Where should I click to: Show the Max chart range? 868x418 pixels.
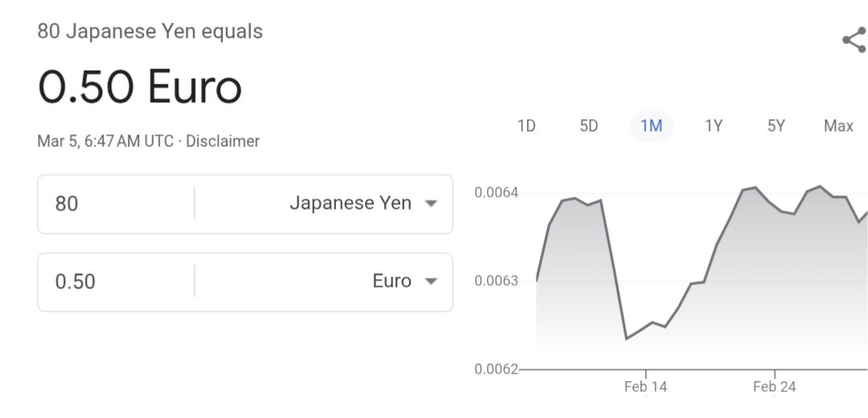(x=838, y=126)
